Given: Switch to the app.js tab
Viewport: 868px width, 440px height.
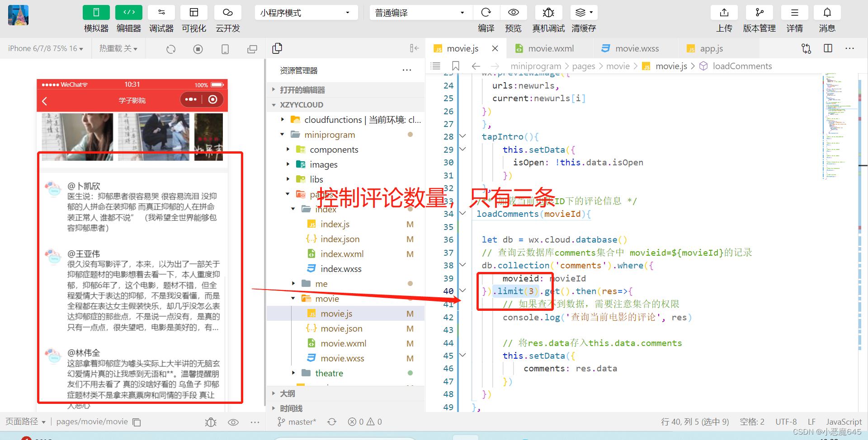Looking at the screenshot, I should (711, 48).
